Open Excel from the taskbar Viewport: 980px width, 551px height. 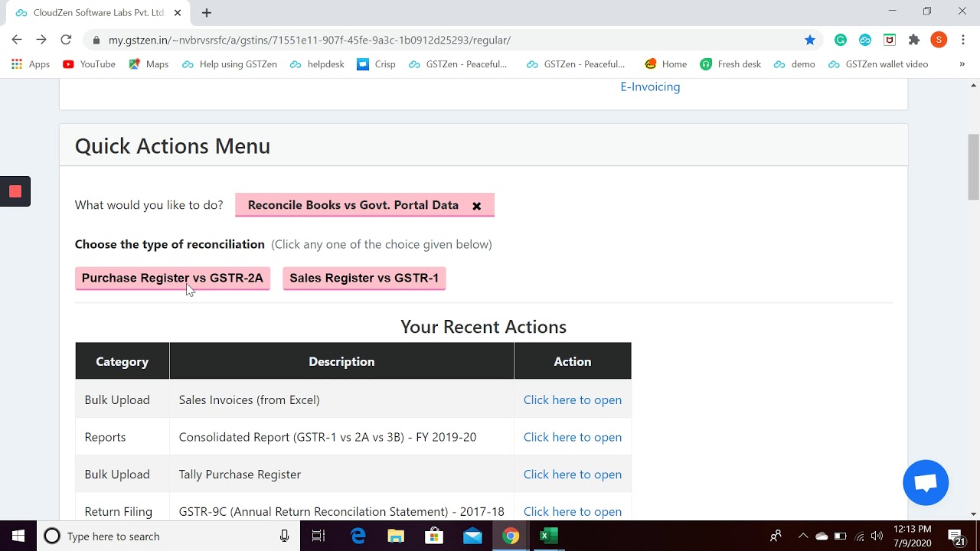pyautogui.click(x=548, y=536)
